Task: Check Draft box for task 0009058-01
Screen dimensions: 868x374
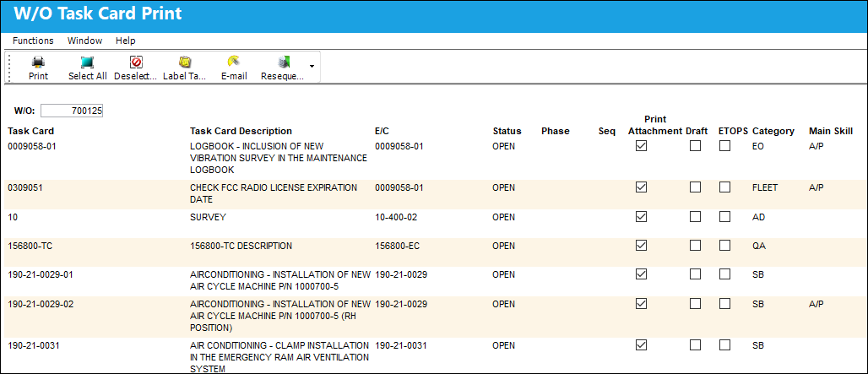Action: [x=695, y=146]
